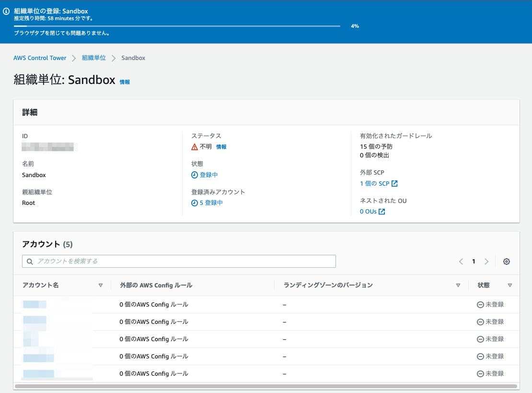Click the magnifier icon in account search

(30, 261)
